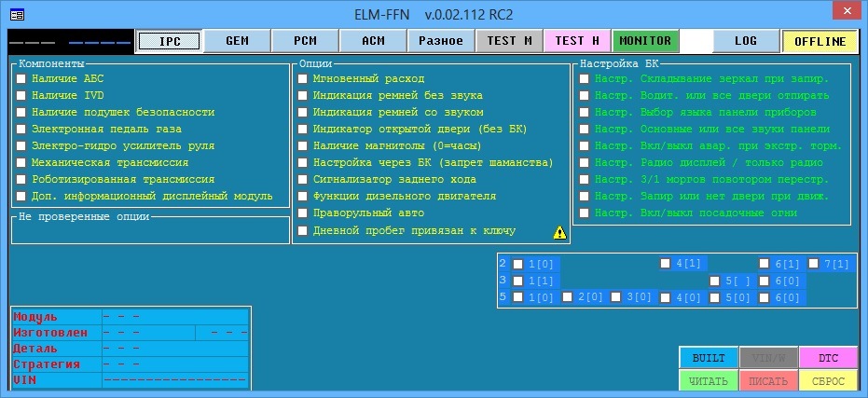Toggle Настр. Запир или нет двери при движ.
The height and width of the screenshot is (398, 868).
tap(584, 196)
